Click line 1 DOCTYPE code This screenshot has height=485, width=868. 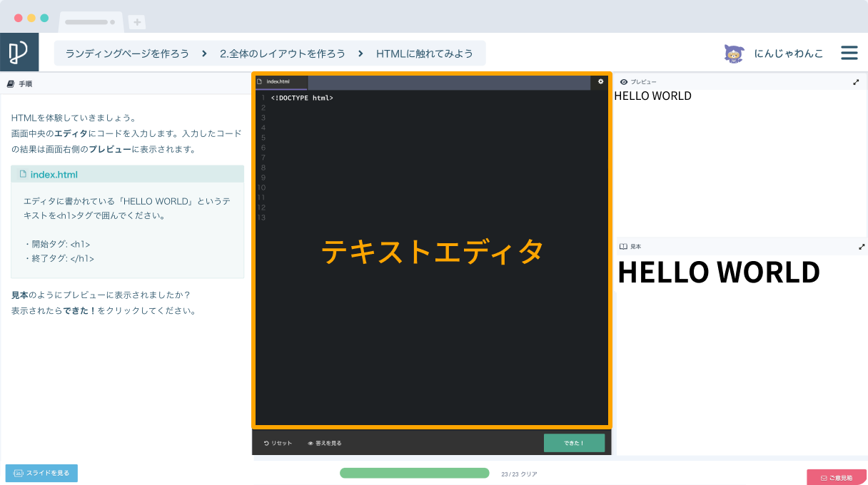click(x=302, y=98)
